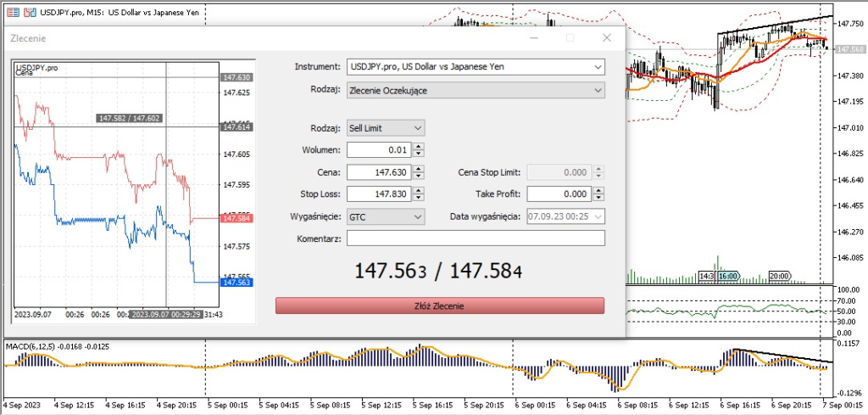Viewport: 868px width, 415px height.
Task: Click into the Komentarz text field
Action: point(476,238)
